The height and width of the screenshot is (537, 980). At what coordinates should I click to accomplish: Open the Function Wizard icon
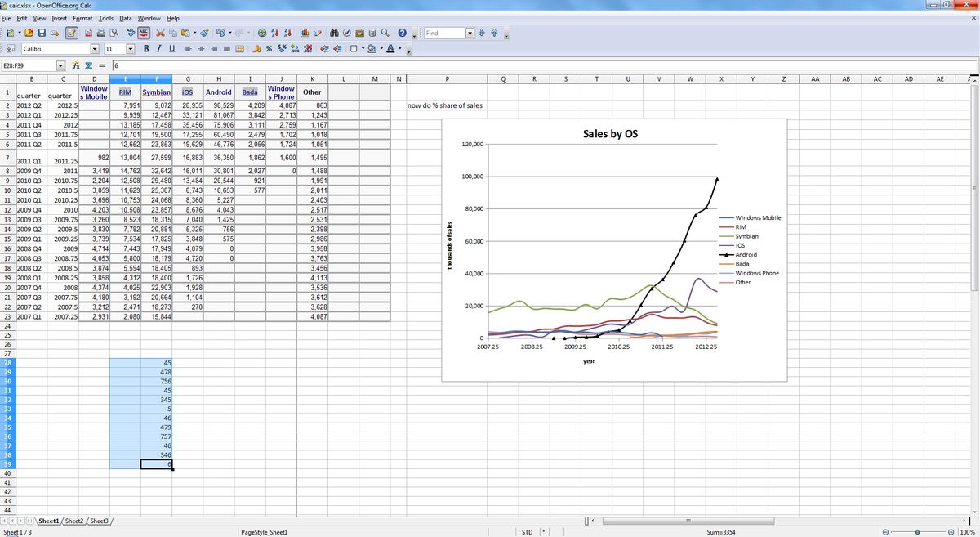[75, 65]
